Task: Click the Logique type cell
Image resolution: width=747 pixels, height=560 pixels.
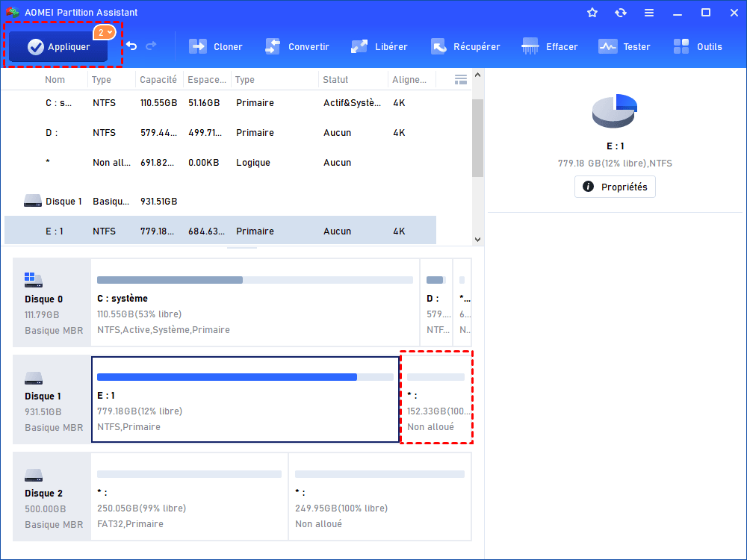Action: tap(253, 162)
